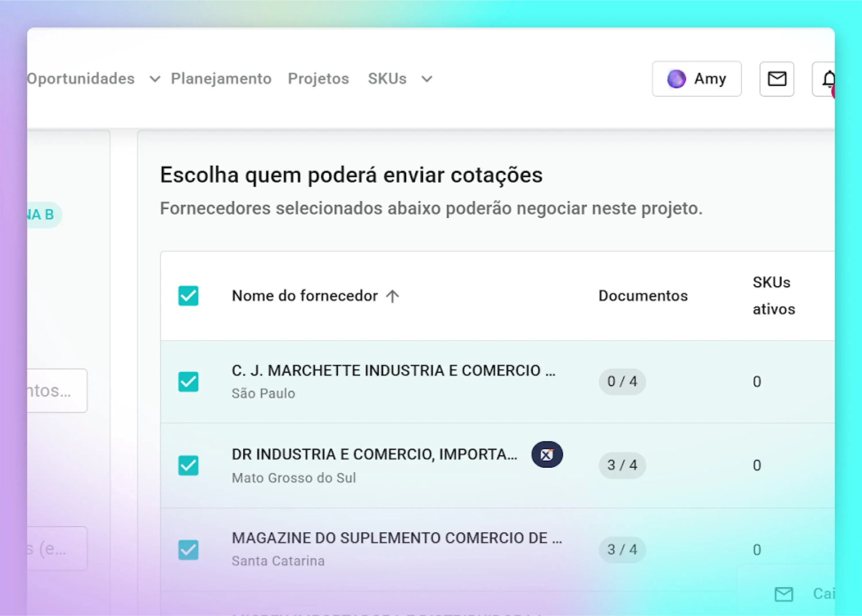The width and height of the screenshot is (862, 616).
Task: Go to the Planejamento menu item
Action: click(x=221, y=79)
